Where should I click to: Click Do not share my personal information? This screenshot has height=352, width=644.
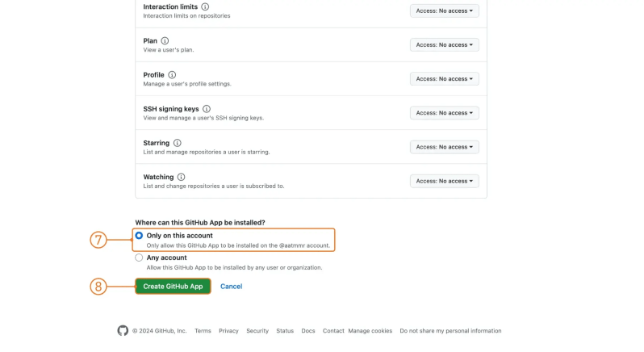[x=450, y=331]
